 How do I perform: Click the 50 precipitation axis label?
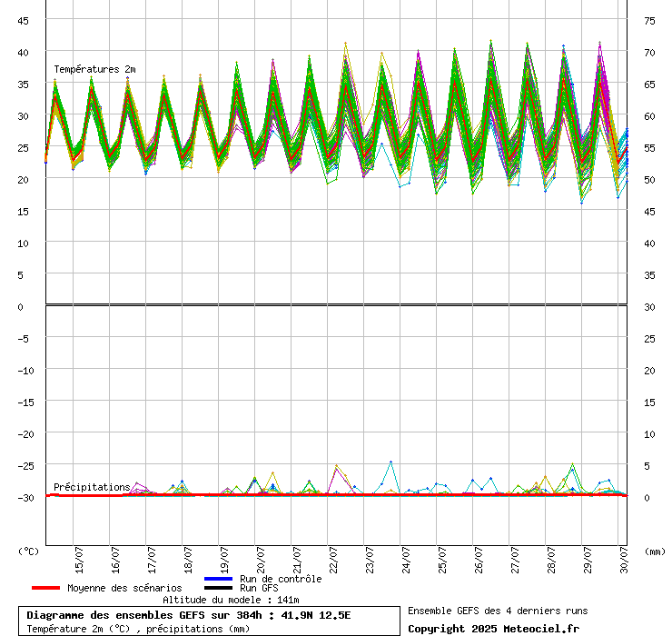649,180
